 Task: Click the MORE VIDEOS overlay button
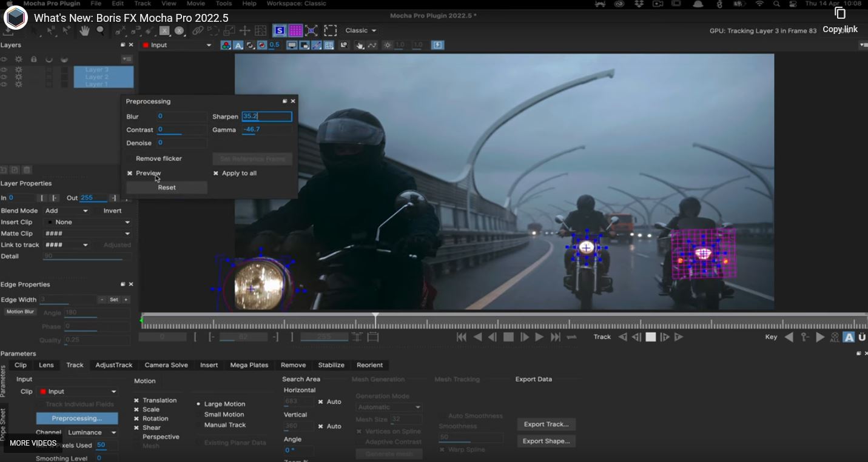[x=33, y=443]
